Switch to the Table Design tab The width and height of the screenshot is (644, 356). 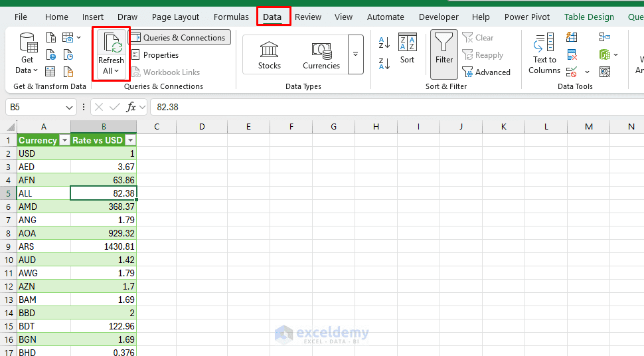pos(589,17)
